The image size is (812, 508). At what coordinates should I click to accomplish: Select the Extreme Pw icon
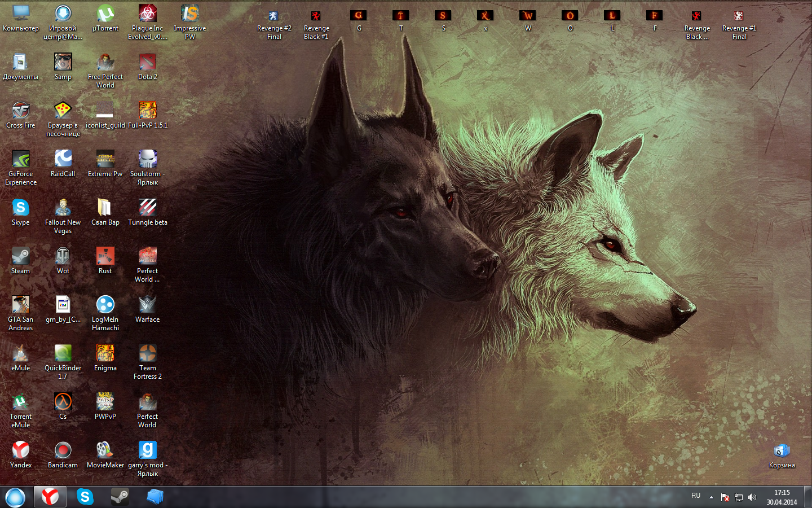(105, 164)
